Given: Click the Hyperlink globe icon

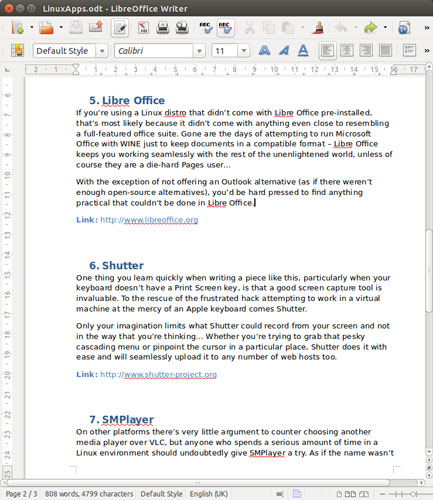Looking at the screenshot, I should click(x=404, y=28).
